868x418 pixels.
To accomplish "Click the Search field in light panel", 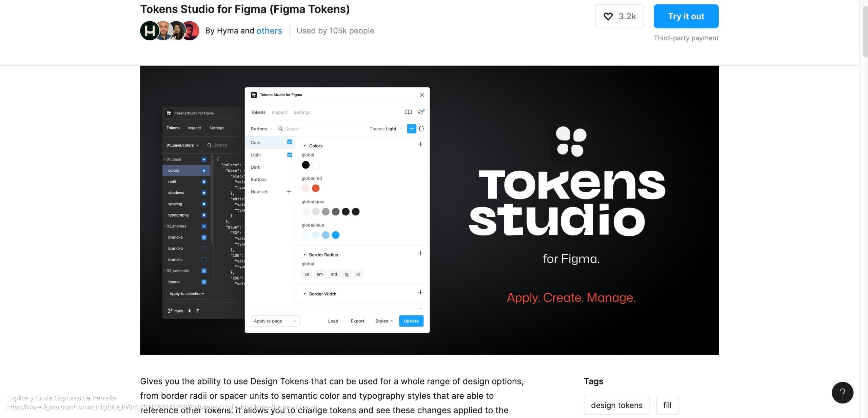I will pyautogui.click(x=292, y=129).
